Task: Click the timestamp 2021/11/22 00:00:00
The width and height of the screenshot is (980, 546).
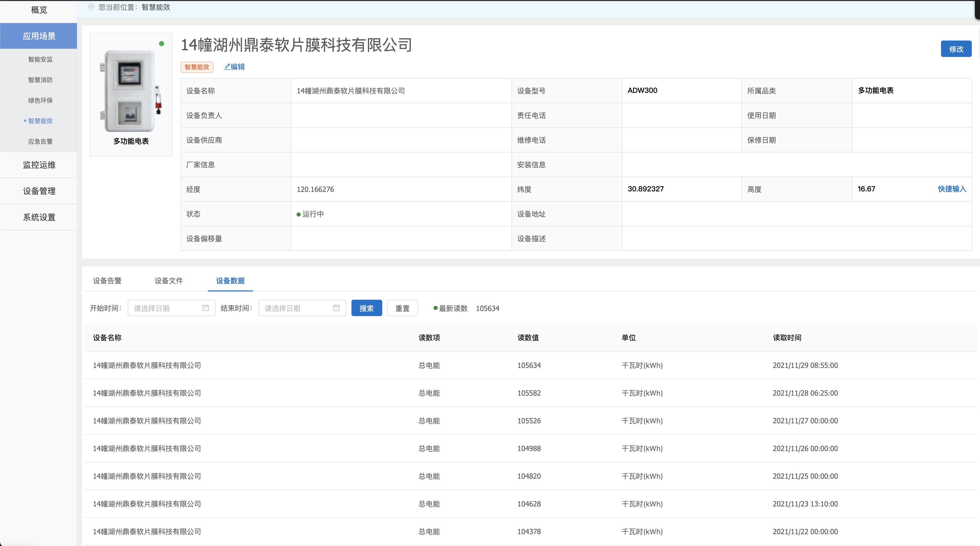Action: pyautogui.click(x=805, y=532)
